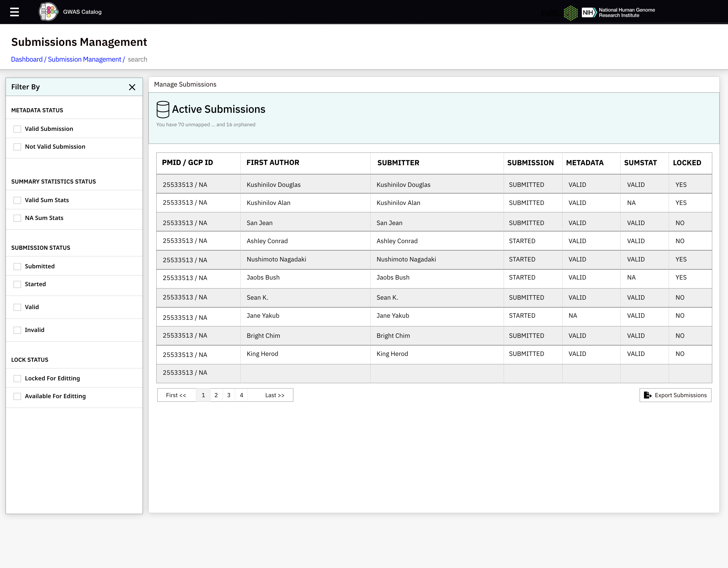Viewport: 728px width, 568px height.
Task: Close the Filter By panel
Action: coord(132,87)
